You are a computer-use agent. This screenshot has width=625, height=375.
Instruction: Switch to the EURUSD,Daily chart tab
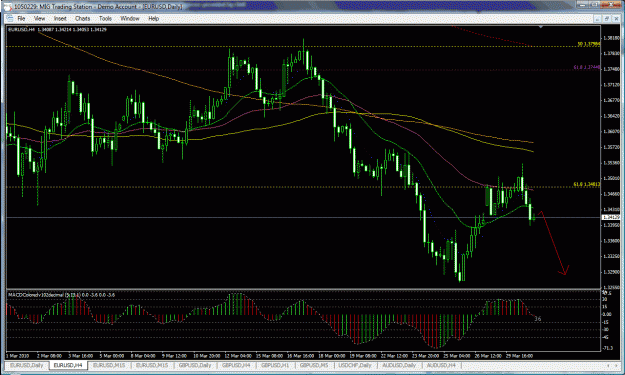click(26, 365)
